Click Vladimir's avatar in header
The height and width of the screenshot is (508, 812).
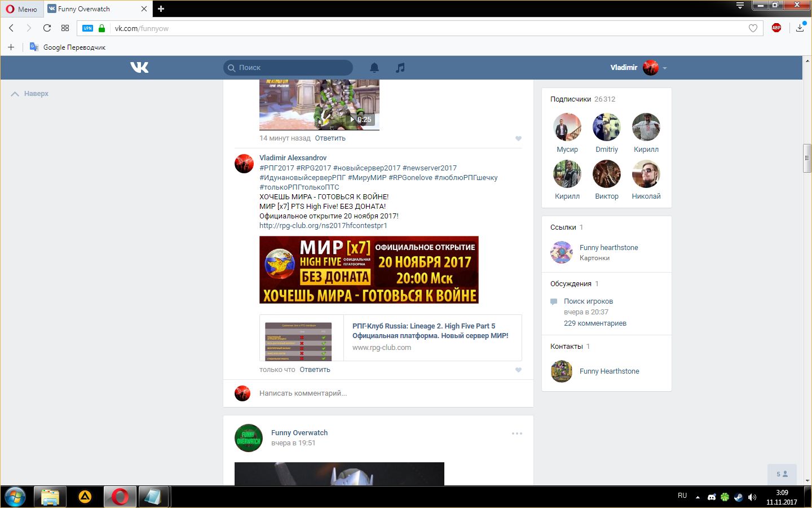651,68
